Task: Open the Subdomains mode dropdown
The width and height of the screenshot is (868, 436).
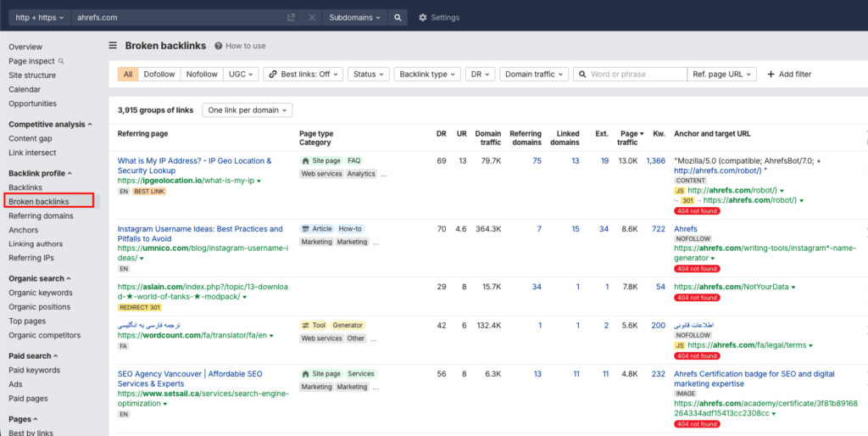Action: coord(354,17)
